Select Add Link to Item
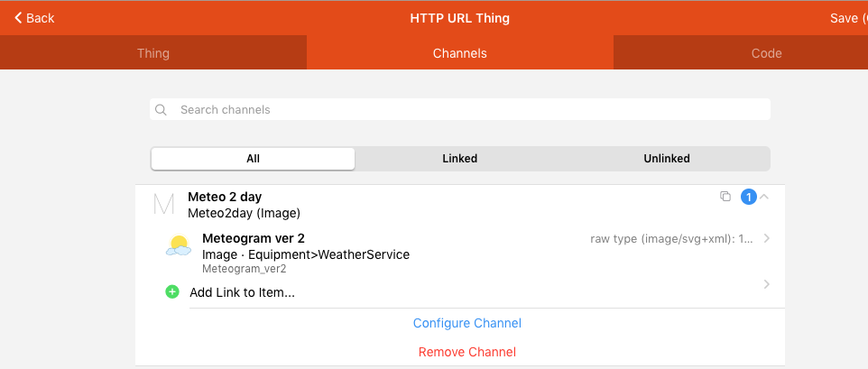The image size is (868, 369). [x=242, y=292]
